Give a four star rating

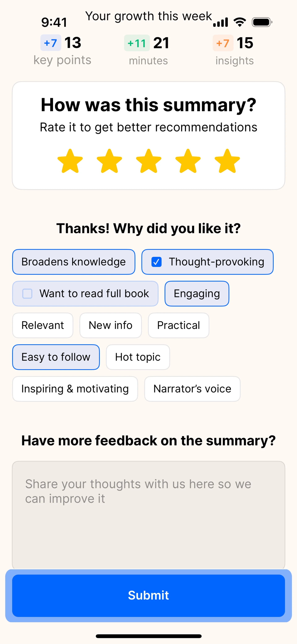coord(188,161)
